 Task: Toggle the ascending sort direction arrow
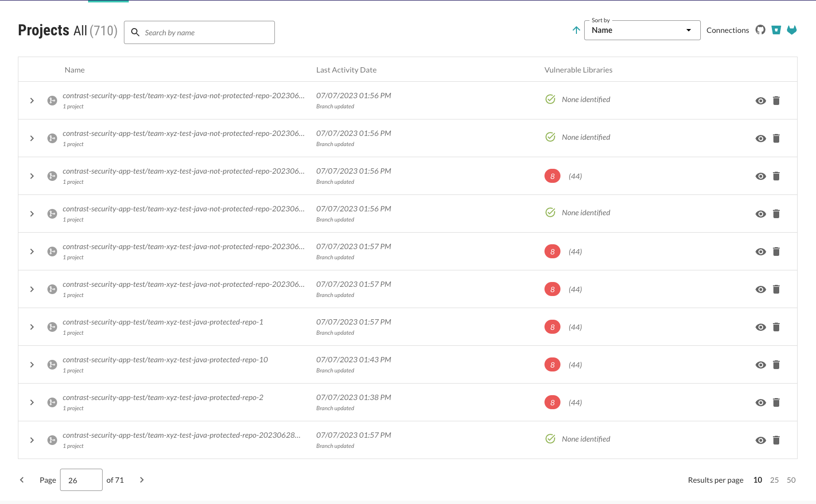click(x=576, y=30)
